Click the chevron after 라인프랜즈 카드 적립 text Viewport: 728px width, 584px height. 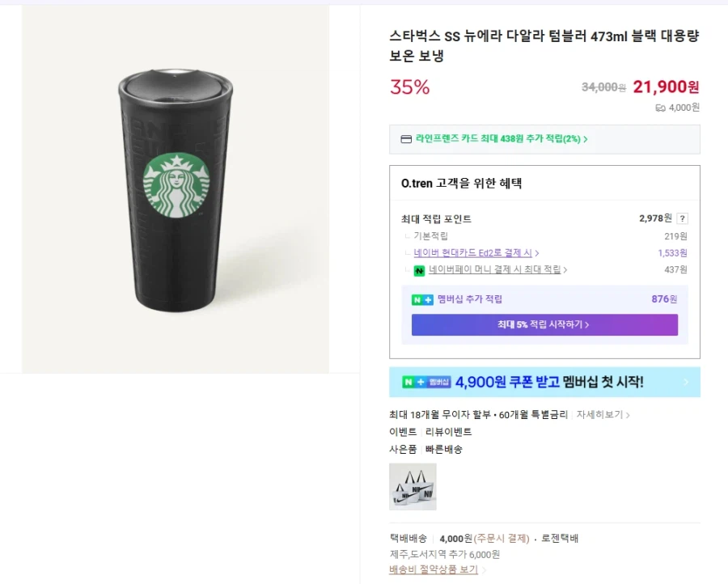click(586, 138)
